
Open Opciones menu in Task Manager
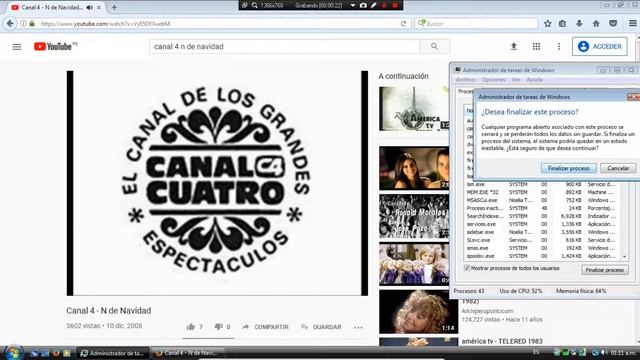(493, 80)
